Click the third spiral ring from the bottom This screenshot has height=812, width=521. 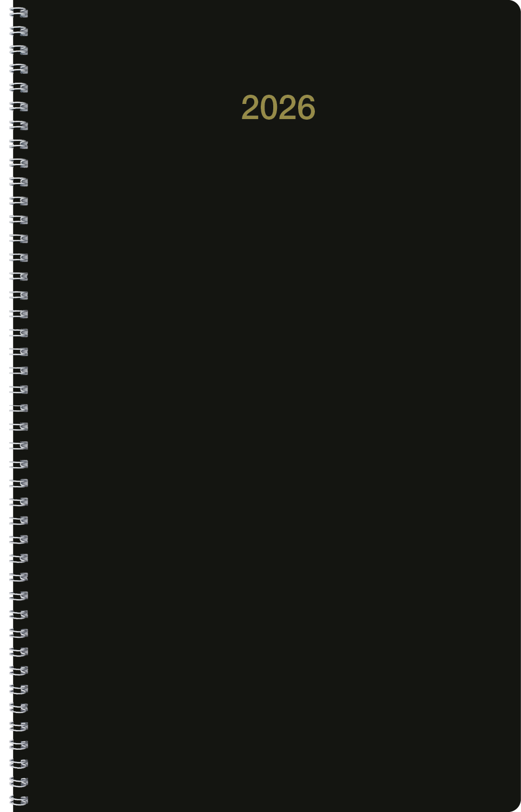19,763
